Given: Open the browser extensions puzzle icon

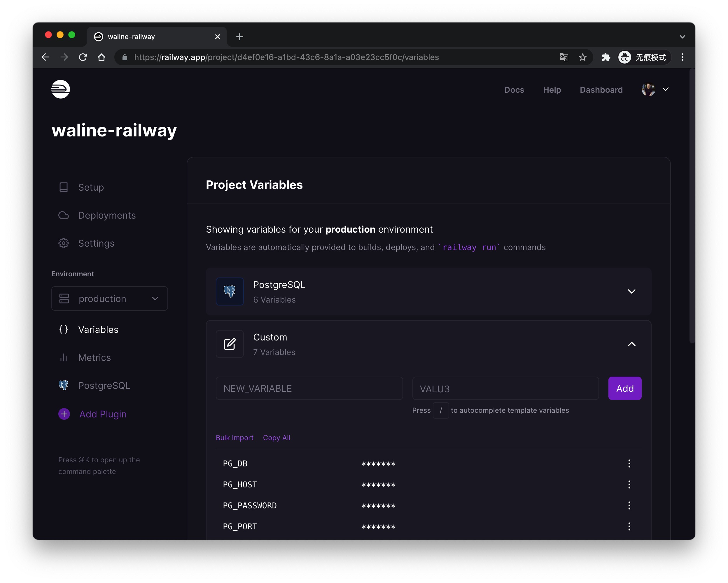Looking at the screenshot, I should [606, 57].
